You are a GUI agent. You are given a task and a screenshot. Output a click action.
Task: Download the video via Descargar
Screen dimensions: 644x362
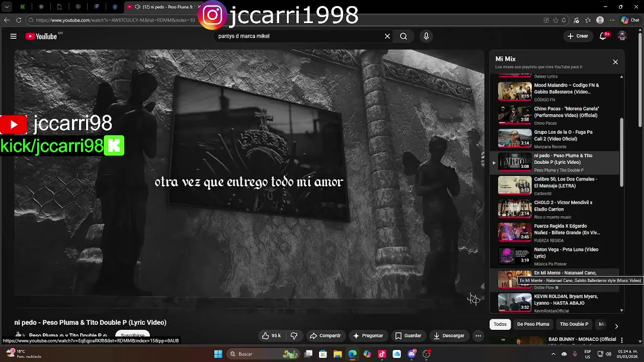click(449, 336)
